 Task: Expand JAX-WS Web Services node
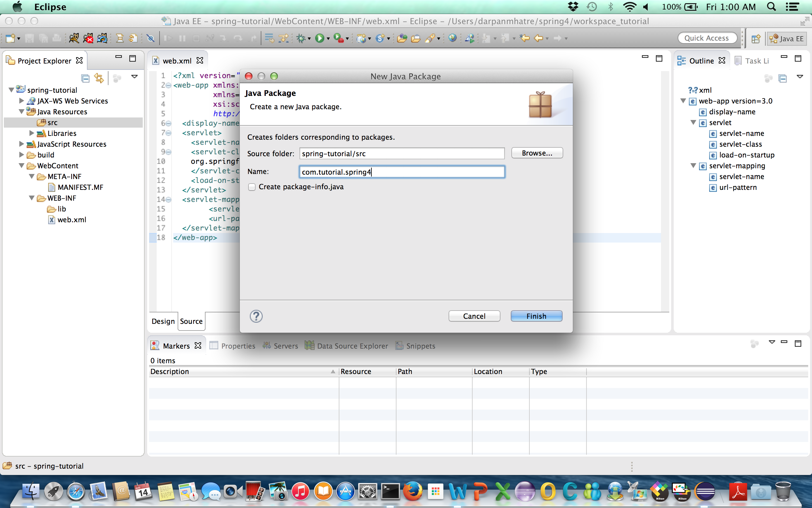22,101
